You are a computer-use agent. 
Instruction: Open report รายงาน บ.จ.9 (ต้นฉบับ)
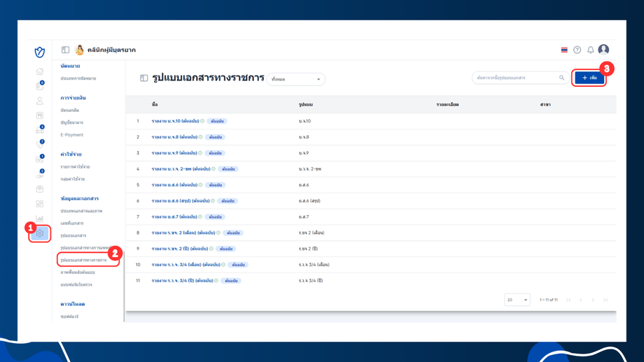pyautogui.click(x=174, y=153)
